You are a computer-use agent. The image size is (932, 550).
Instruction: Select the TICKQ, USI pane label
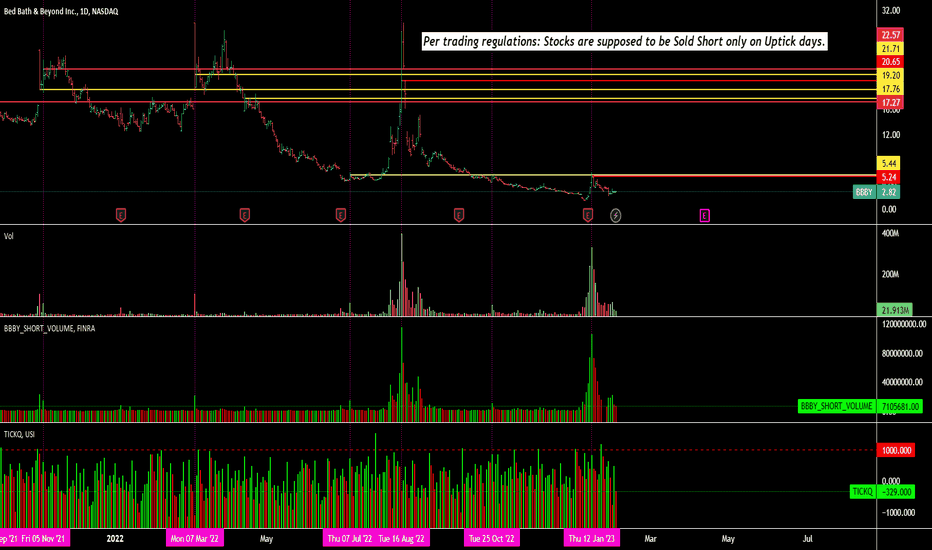point(19,435)
